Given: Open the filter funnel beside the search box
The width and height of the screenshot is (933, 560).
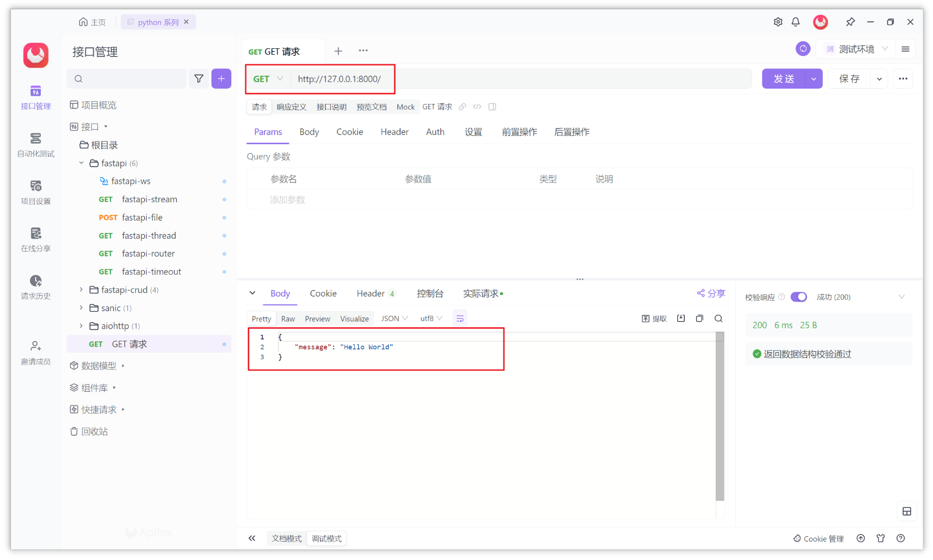Looking at the screenshot, I should click(199, 78).
